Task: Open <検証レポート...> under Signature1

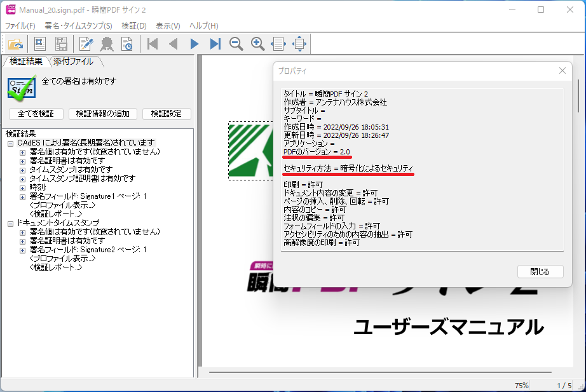Action: 56,214
